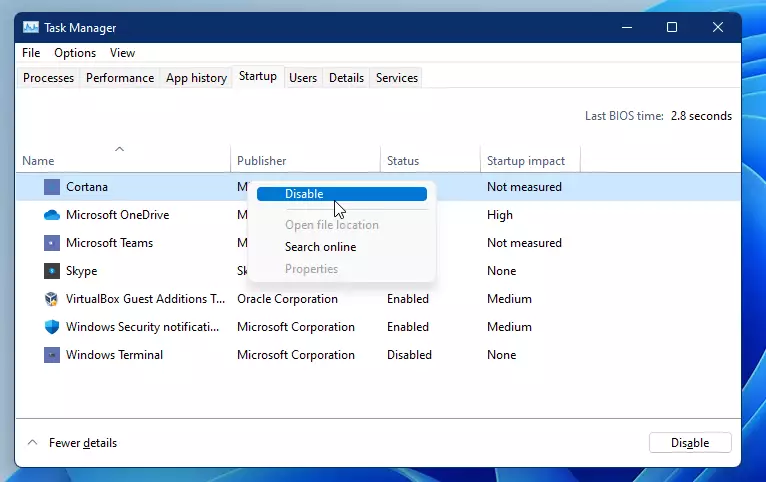Click Enabled status for Windows Security
766x482 pixels.
click(408, 327)
